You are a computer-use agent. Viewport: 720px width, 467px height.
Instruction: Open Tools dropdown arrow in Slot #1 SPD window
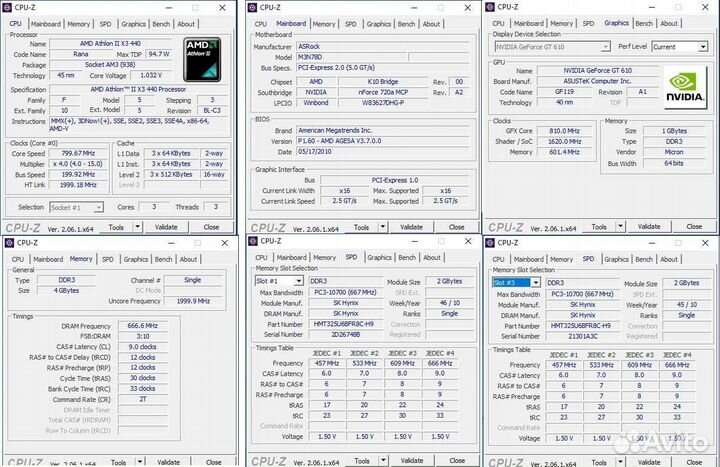[x=383, y=460]
